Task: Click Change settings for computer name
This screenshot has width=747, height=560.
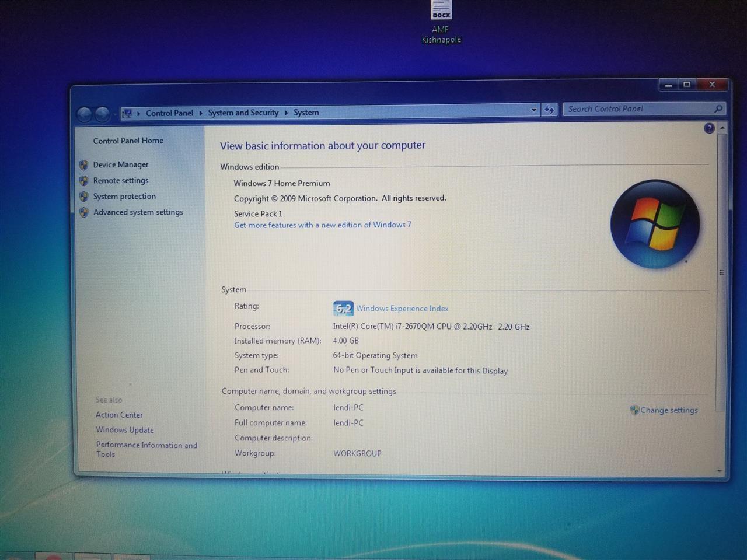Action: coord(669,410)
